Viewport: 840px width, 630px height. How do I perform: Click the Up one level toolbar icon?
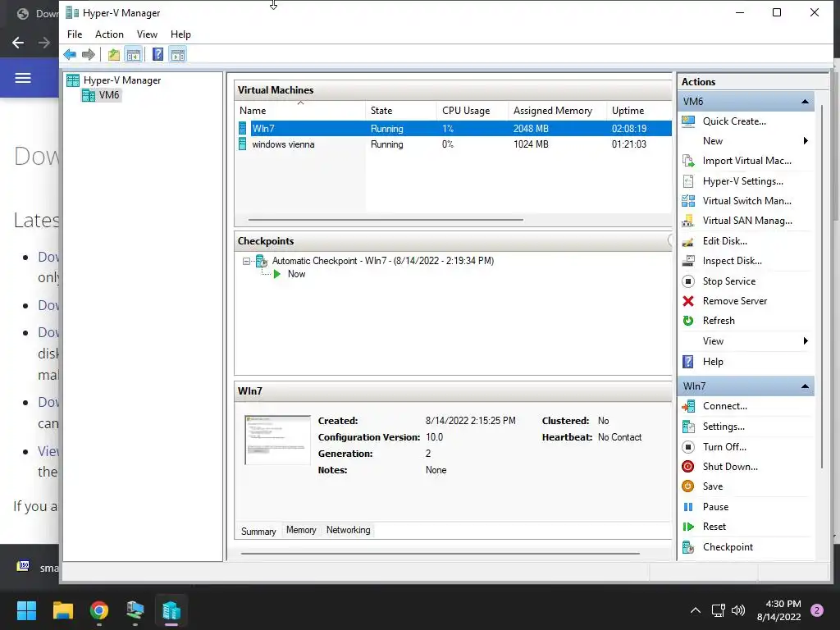113,54
